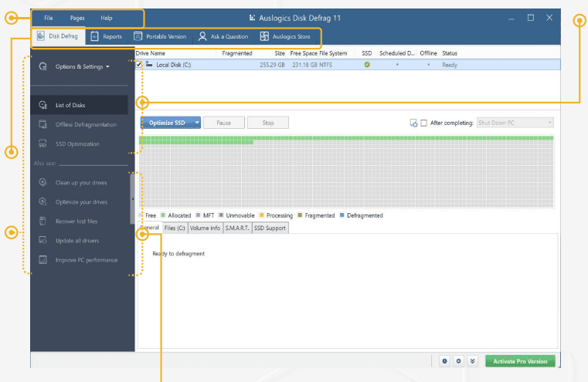Image resolution: width=588 pixels, height=382 pixels.
Task: Select the Local Disk (C:) row
Action: tap(348, 65)
